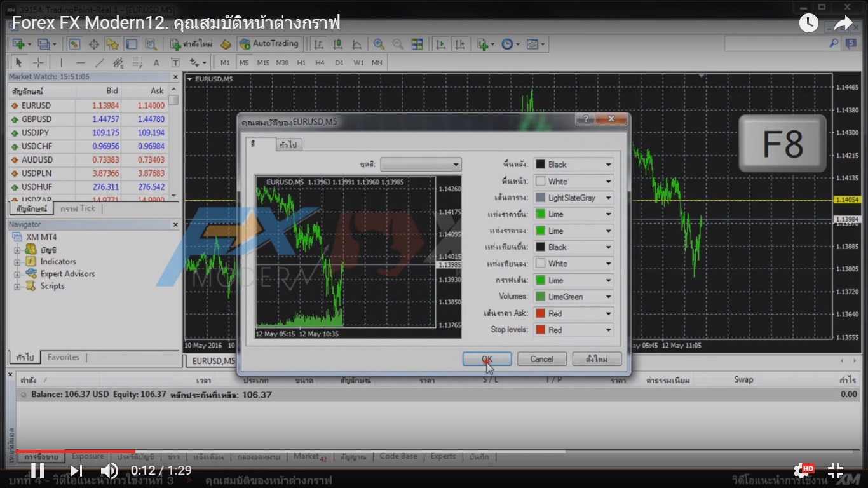Select the equidistant channel tool
The height and width of the screenshot is (488, 868).
(x=118, y=62)
